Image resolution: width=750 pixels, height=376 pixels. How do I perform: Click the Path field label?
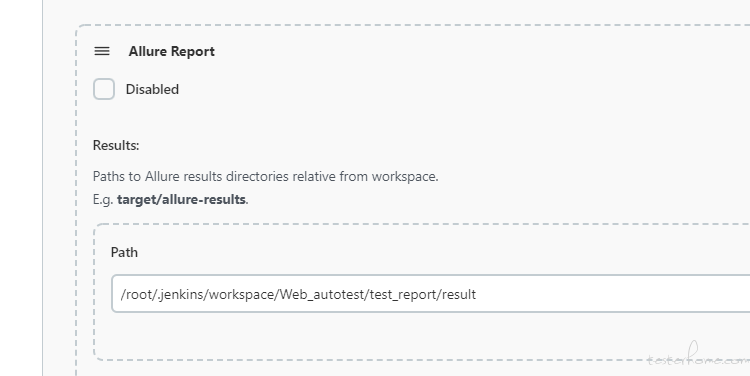[x=124, y=252]
